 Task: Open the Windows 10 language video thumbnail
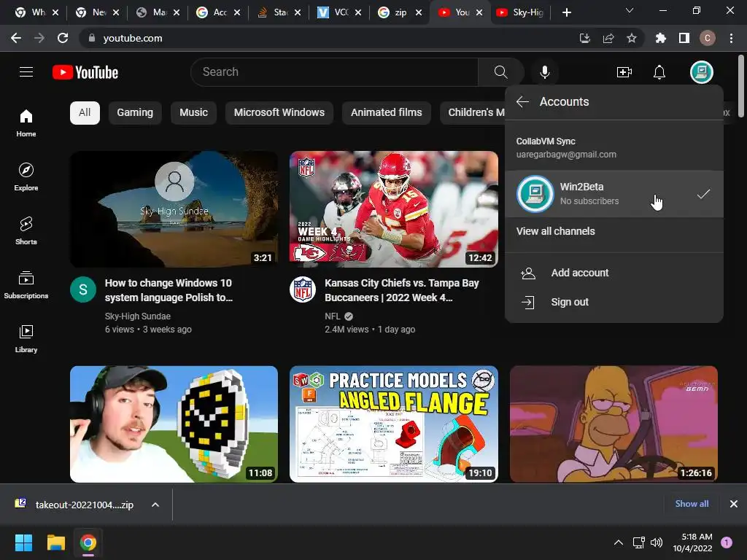(x=174, y=209)
